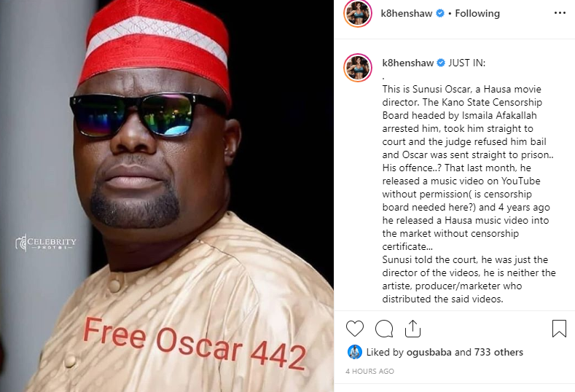Open the three-dot more options menu
The width and height of the screenshot is (575, 392).
[x=560, y=13]
